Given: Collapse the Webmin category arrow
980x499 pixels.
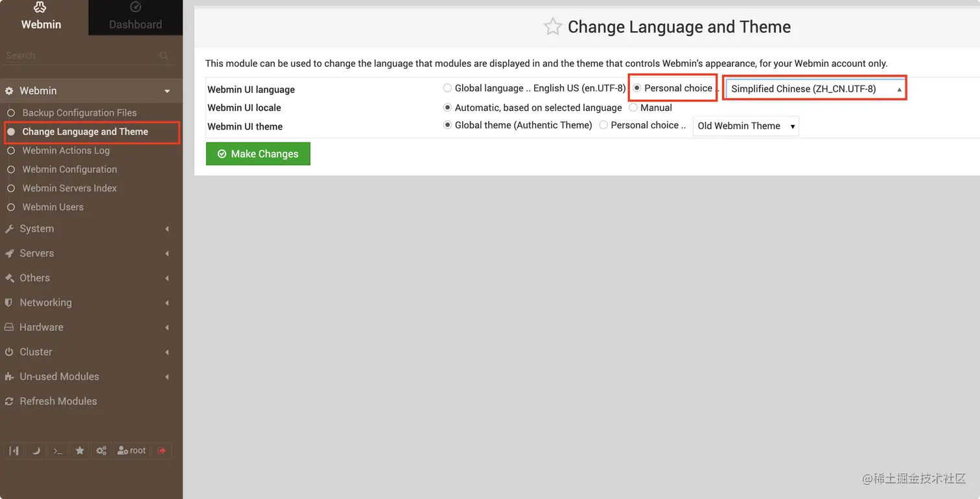Looking at the screenshot, I should tap(167, 91).
